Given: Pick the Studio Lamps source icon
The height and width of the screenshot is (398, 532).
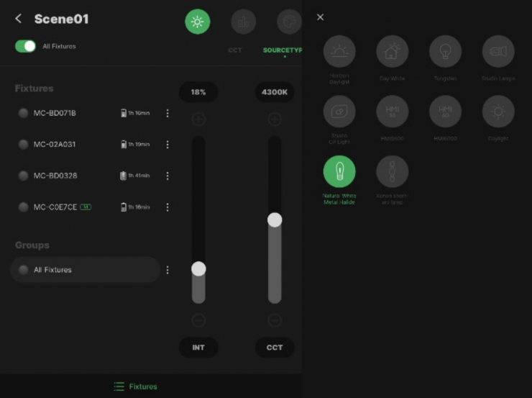Looking at the screenshot, I should [498, 51].
